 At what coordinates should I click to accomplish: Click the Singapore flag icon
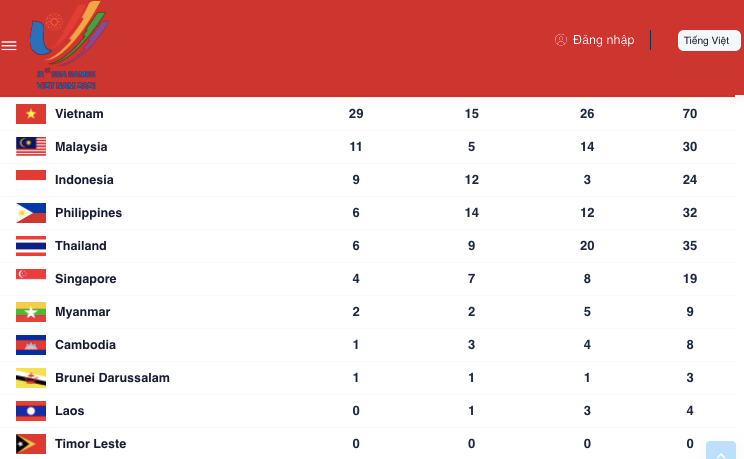tap(31, 279)
